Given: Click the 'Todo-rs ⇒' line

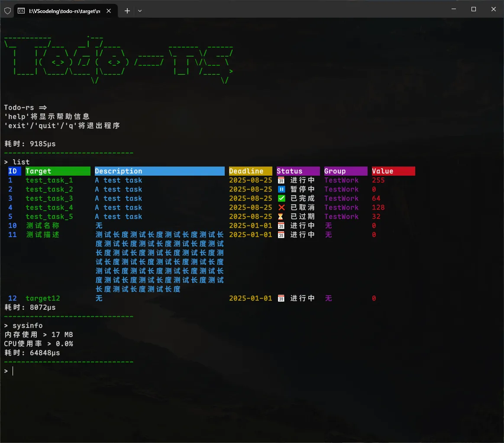Looking at the screenshot, I should [x=26, y=107].
